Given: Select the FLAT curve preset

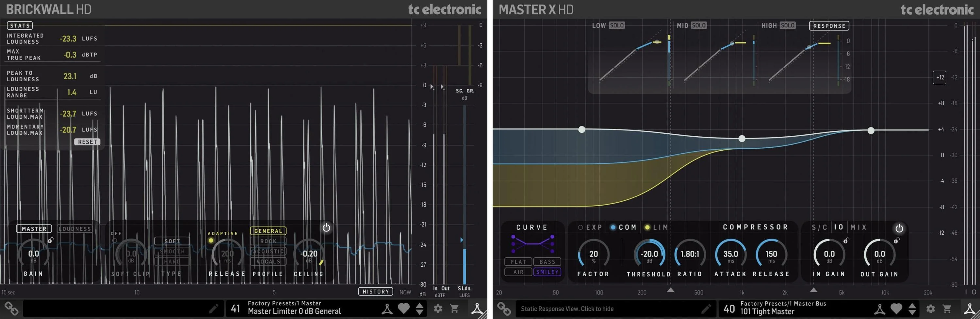Looking at the screenshot, I should click(x=518, y=262).
